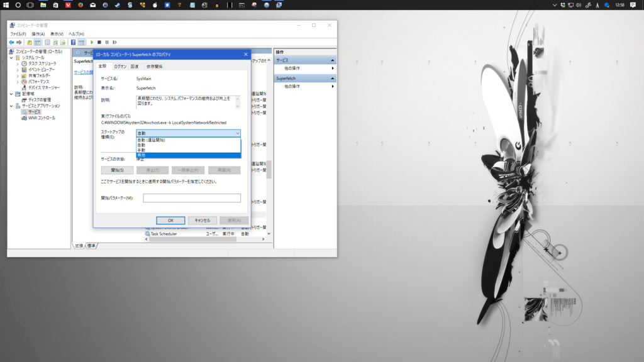Image resolution: width=644 pixels, height=362 pixels.
Task: Collapse the システム ツール tree node
Action: click(x=11, y=58)
